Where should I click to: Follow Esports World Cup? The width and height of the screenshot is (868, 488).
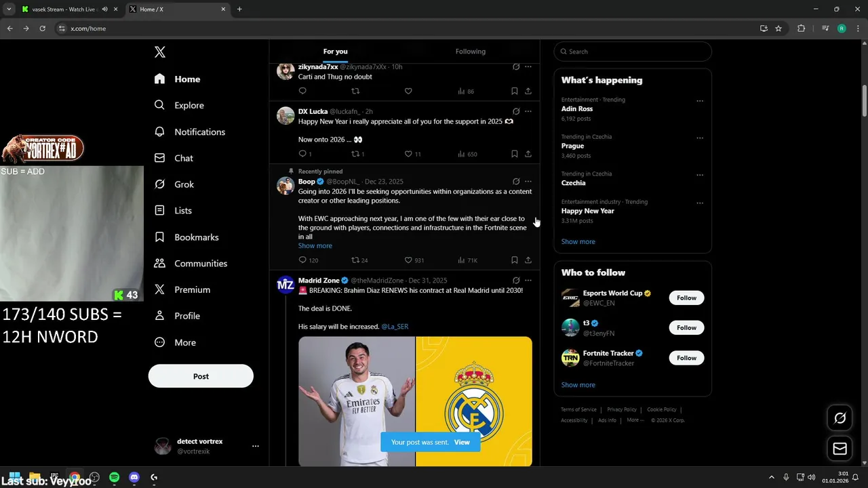pos(686,298)
